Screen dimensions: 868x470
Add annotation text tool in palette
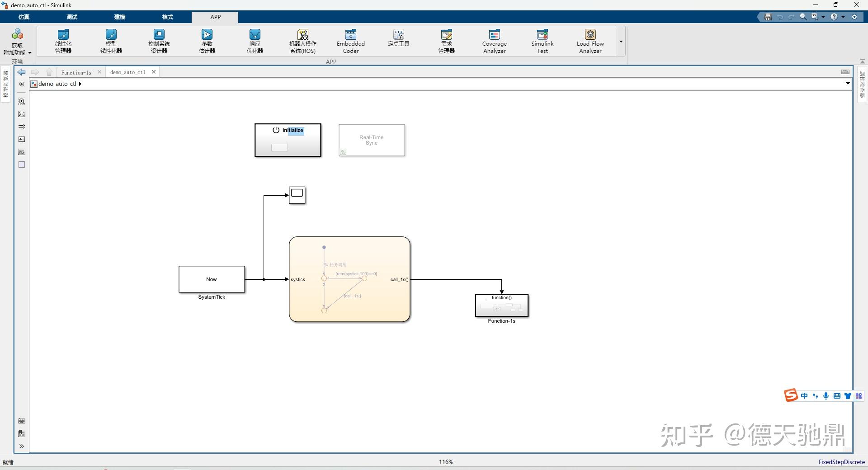(x=22, y=139)
